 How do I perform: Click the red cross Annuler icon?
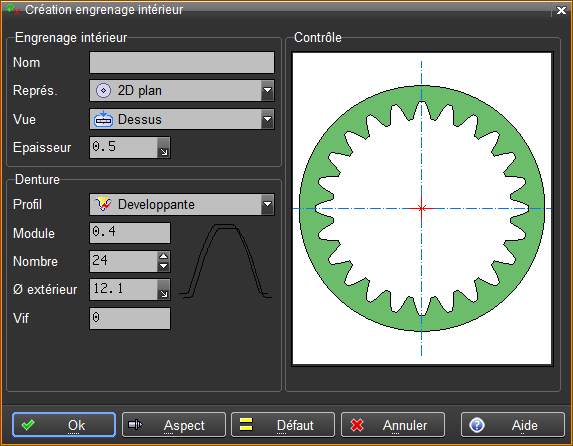[357, 425]
